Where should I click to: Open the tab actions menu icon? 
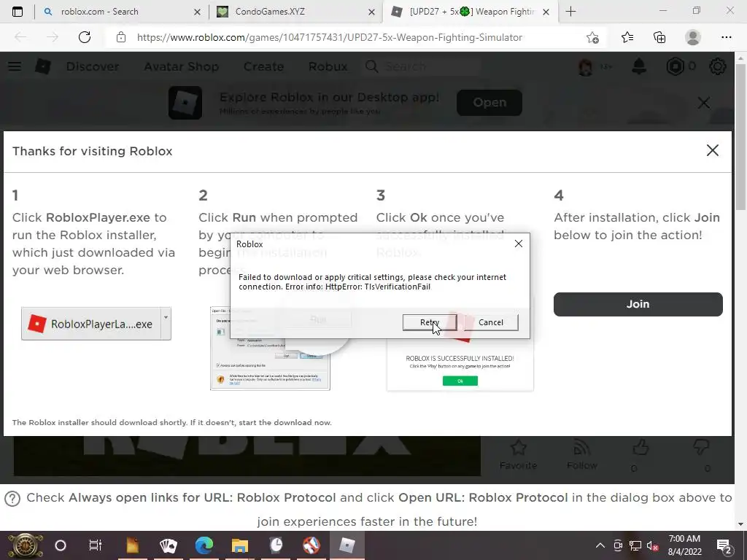click(18, 12)
